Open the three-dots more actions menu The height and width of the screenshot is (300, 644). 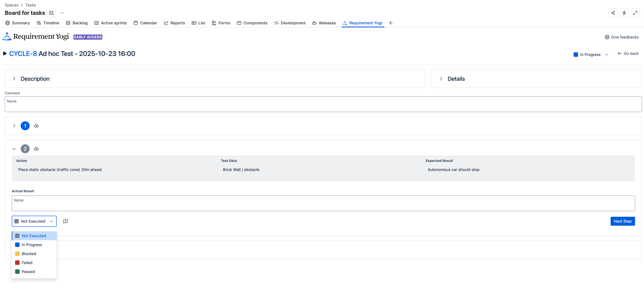62,13
